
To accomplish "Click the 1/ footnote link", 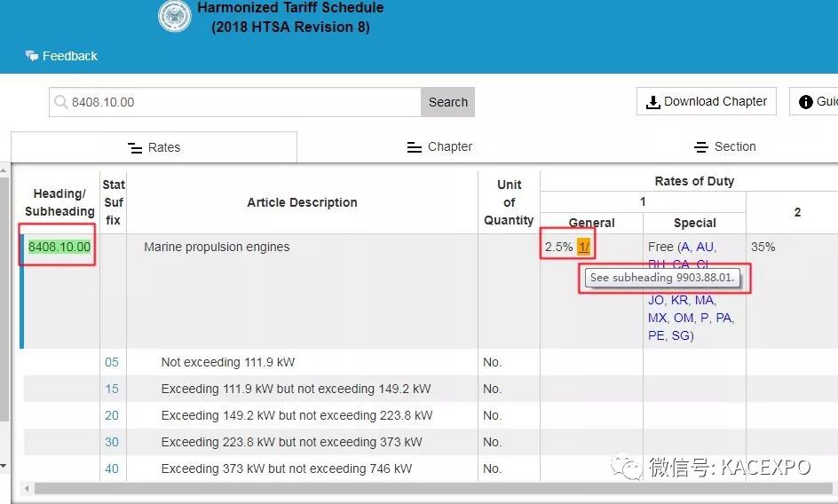I will [x=583, y=247].
